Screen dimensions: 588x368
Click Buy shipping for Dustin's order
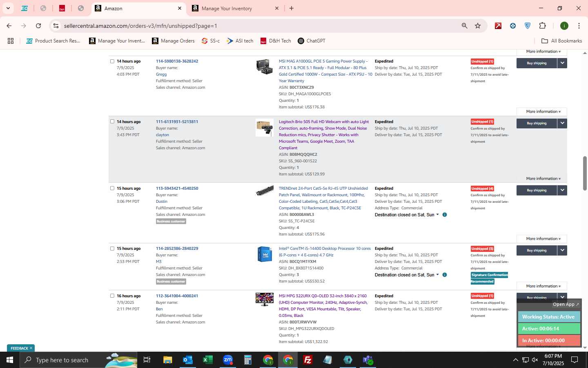pos(537,190)
